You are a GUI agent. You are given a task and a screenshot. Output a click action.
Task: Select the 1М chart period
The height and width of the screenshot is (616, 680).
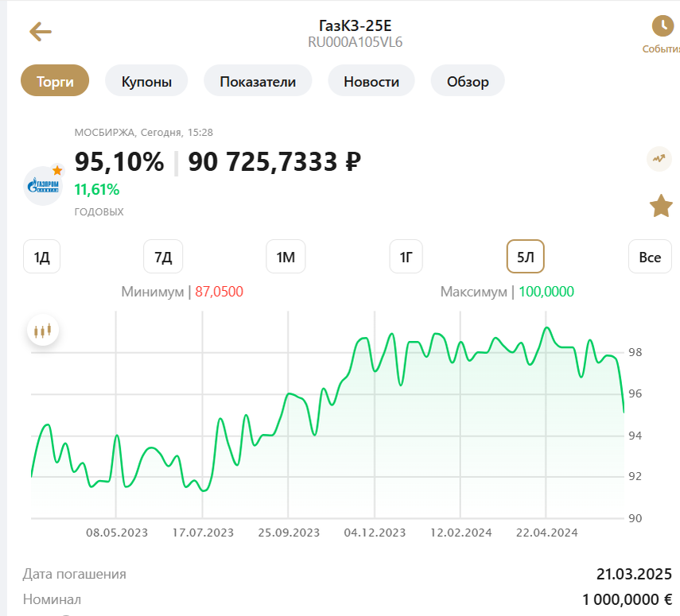pyautogui.click(x=286, y=257)
